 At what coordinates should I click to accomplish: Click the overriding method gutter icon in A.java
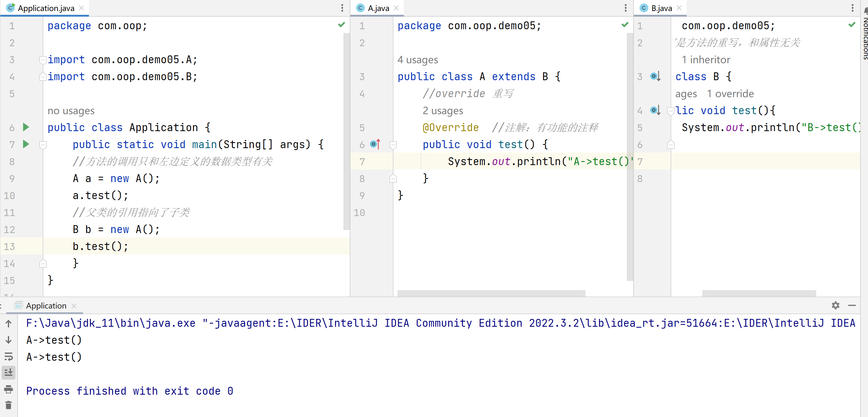375,144
